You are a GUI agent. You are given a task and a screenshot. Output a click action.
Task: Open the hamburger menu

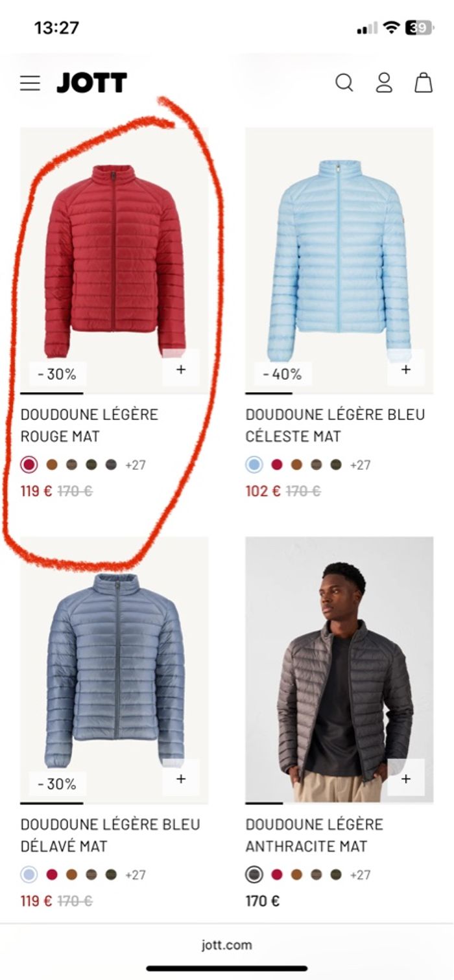(x=30, y=83)
